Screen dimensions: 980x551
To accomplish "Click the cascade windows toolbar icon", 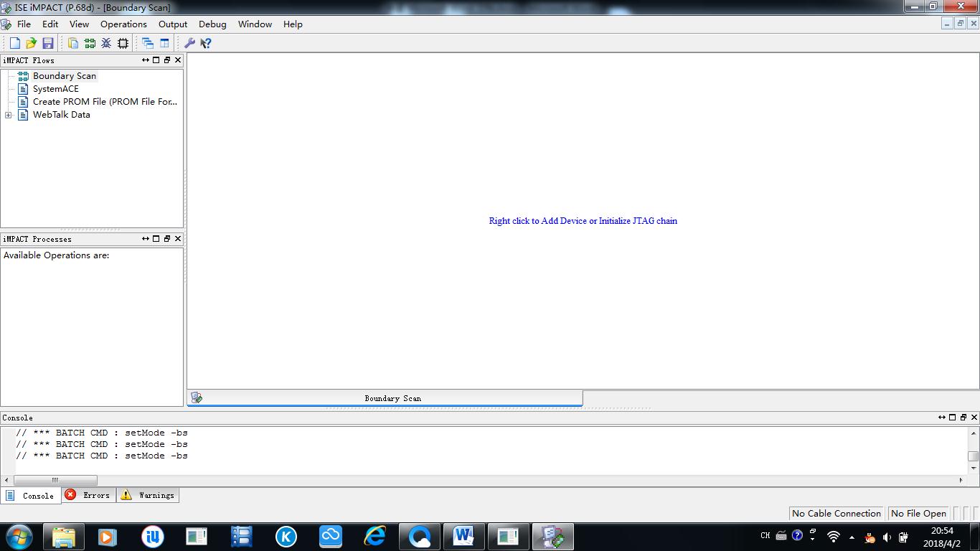I will click(x=148, y=43).
